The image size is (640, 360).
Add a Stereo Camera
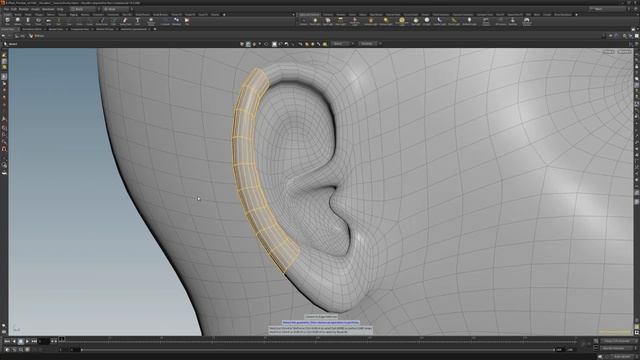point(486,21)
